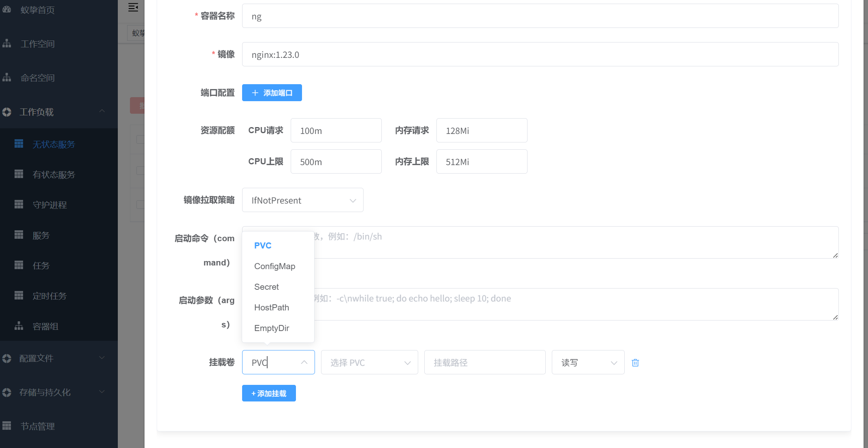The width and height of the screenshot is (868, 448).
Task: Click the 守护进程 grid icon
Action: 19,204
